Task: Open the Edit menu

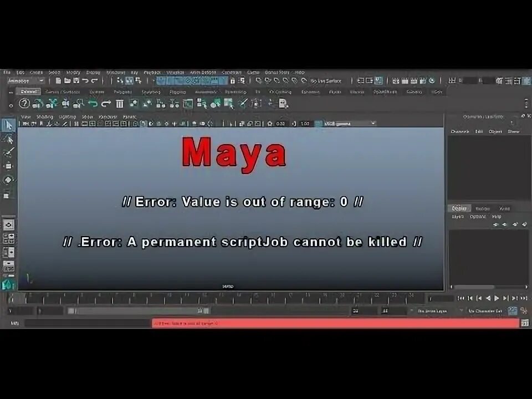Action: (21, 72)
